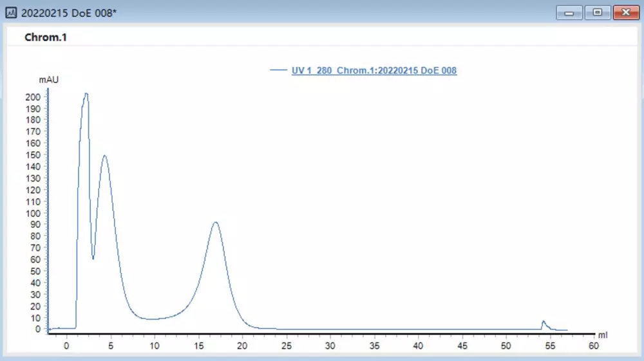
Task: Click the small peak near 54 ml
Action: click(x=544, y=321)
